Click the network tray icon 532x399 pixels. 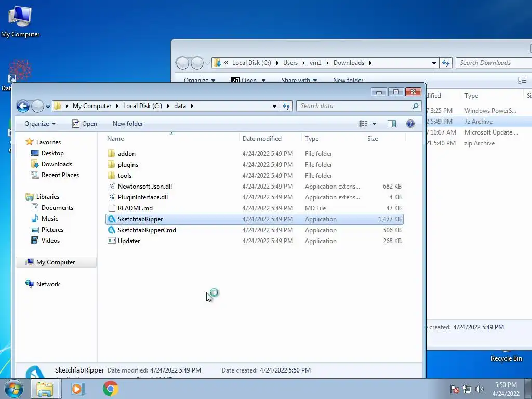coord(467,389)
